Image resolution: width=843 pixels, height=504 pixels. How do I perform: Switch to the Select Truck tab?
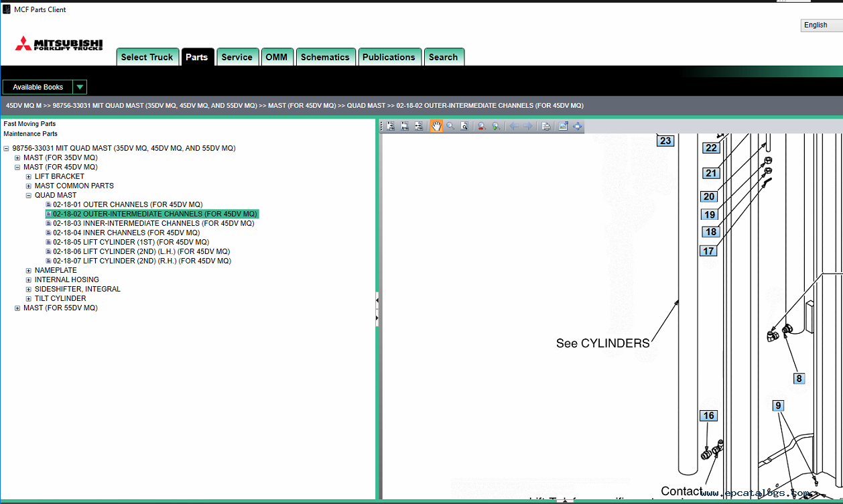(147, 57)
